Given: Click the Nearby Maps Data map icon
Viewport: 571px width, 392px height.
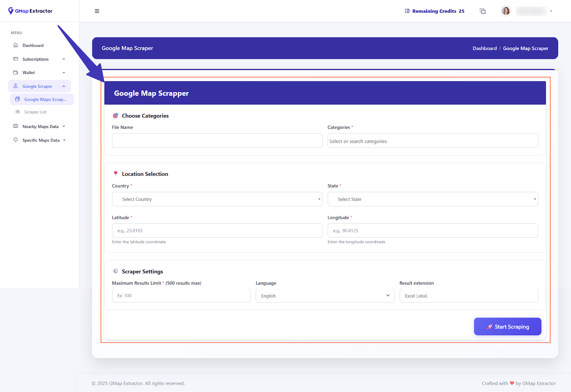Looking at the screenshot, I should (15, 126).
